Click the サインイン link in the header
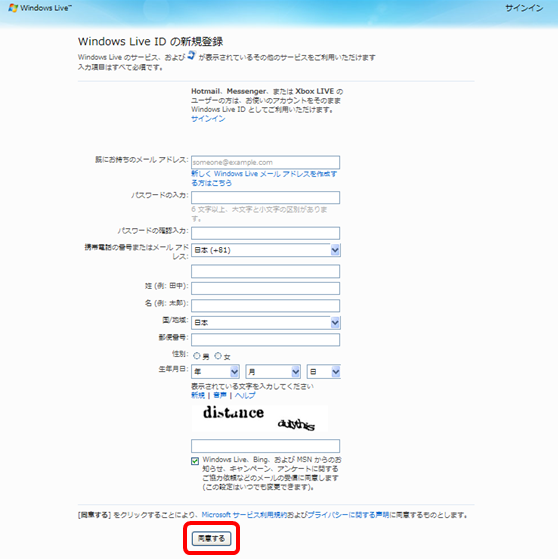Screen dimensions: 558x559 pos(524,8)
